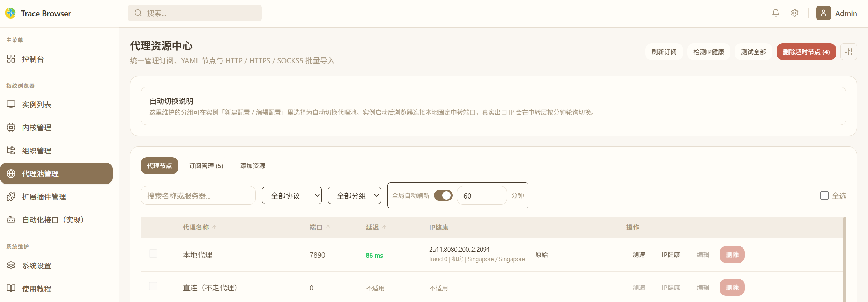
Task: Open the 全部协议 dropdown
Action: [292, 195]
